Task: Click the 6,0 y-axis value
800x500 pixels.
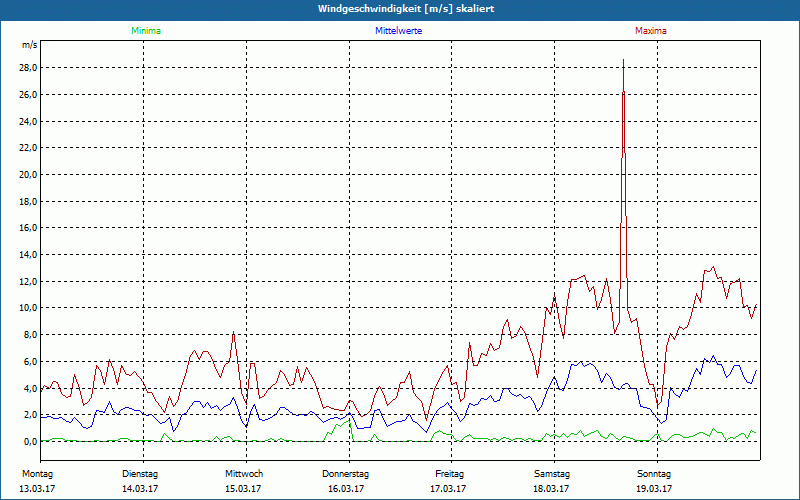Action: pyautogui.click(x=30, y=362)
